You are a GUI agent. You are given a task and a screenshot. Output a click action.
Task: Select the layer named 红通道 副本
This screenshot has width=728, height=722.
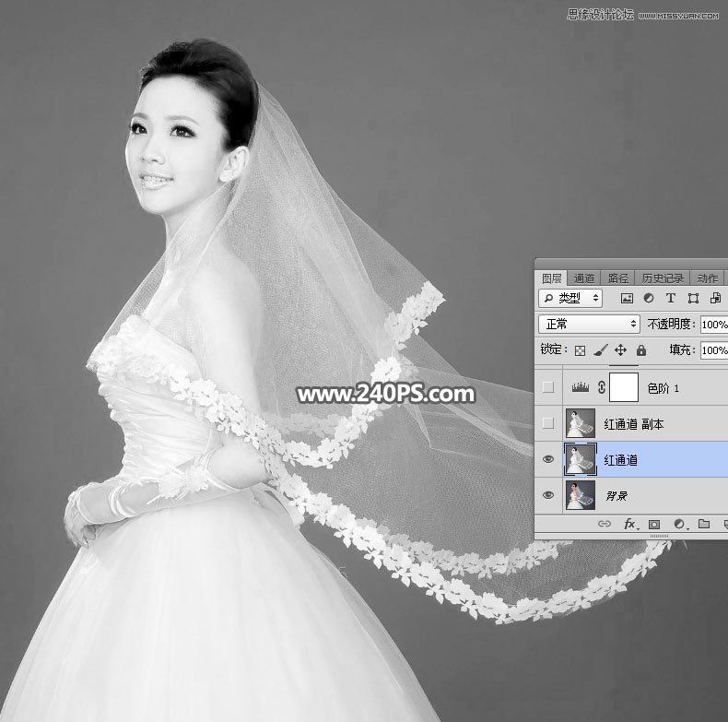coord(634,424)
